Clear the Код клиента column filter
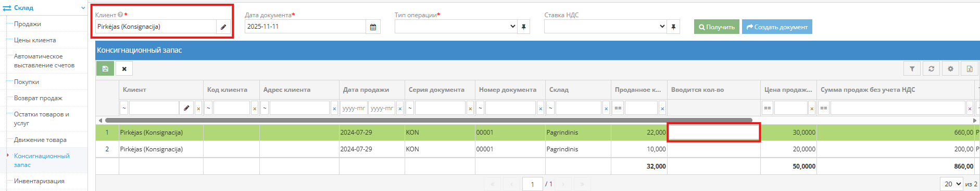The width and height of the screenshot is (980, 191). (x=255, y=109)
